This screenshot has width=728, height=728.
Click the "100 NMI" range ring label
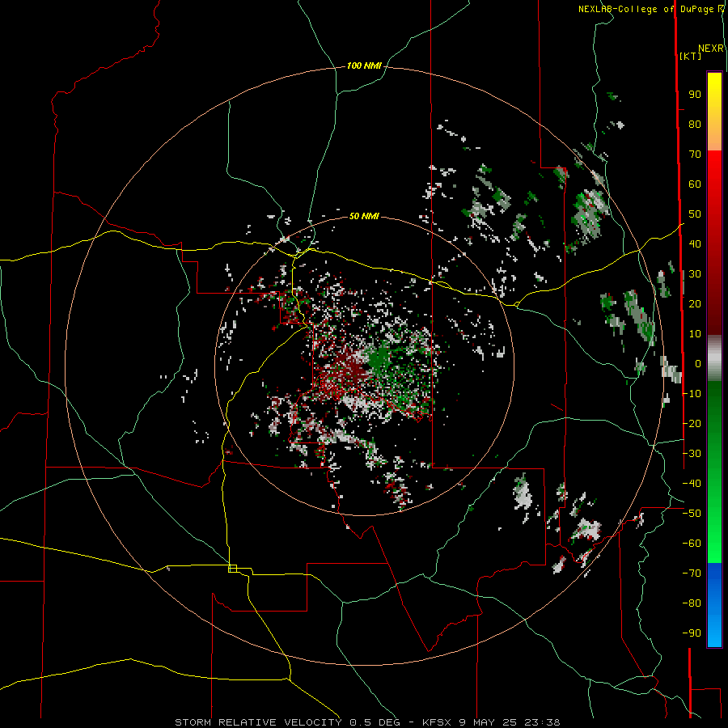tap(364, 66)
